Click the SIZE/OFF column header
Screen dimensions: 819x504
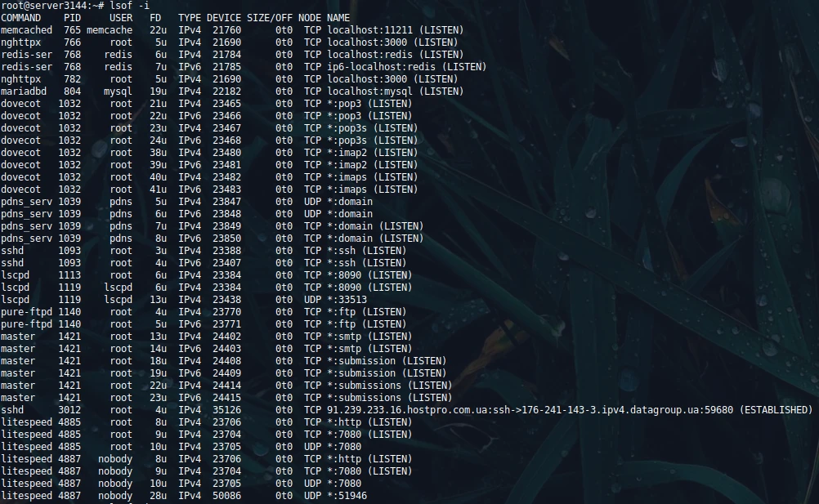click(269, 18)
